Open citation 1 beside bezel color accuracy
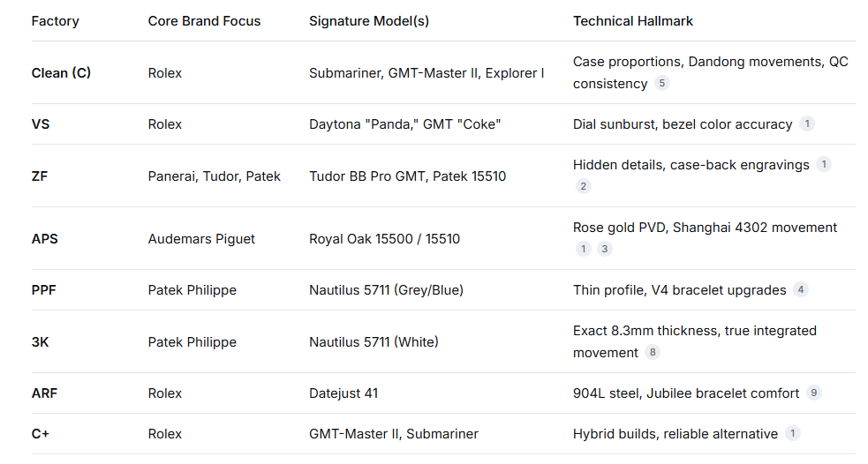The image size is (868, 464). click(x=807, y=124)
